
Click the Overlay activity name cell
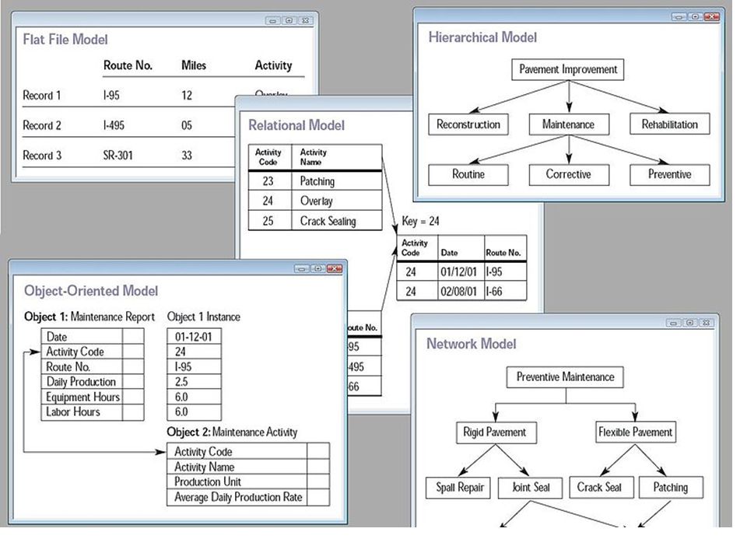pyautogui.click(x=336, y=201)
